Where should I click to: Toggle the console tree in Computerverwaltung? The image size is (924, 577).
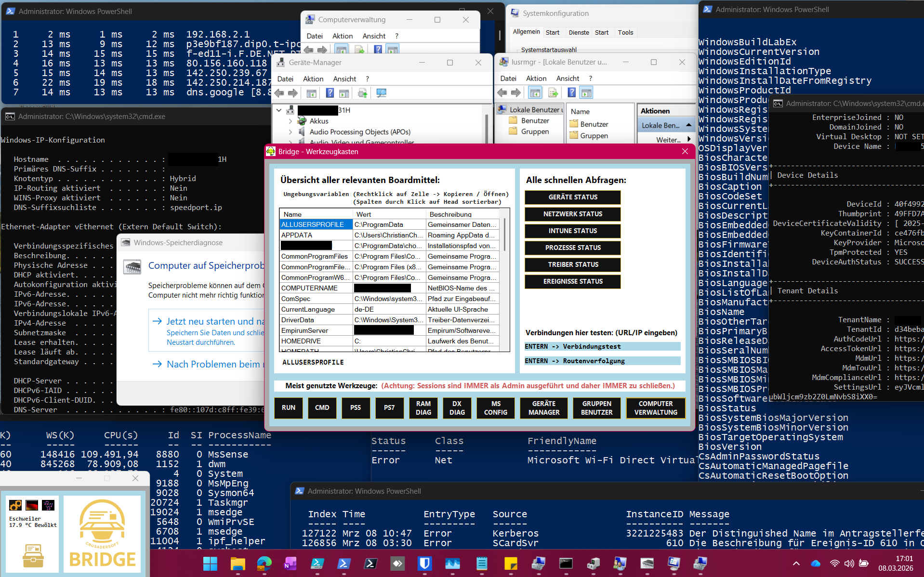coord(342,49)
